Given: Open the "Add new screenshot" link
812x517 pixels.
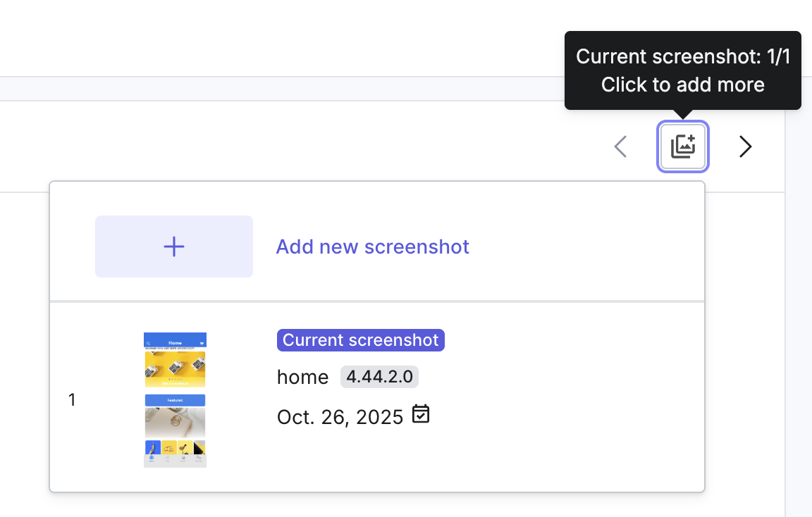Looking at the screenshot, I should tap(372, 247).
